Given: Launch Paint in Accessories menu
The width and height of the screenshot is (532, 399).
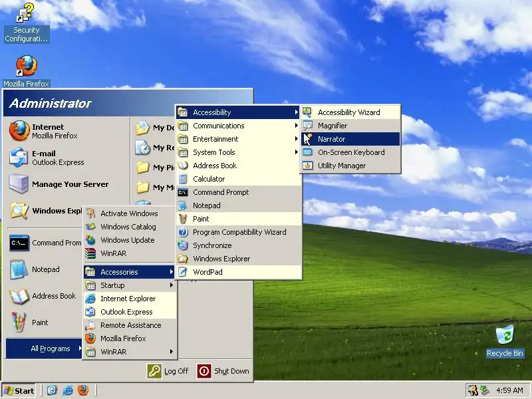Looking at the screenshot, I should click(238, 219).
